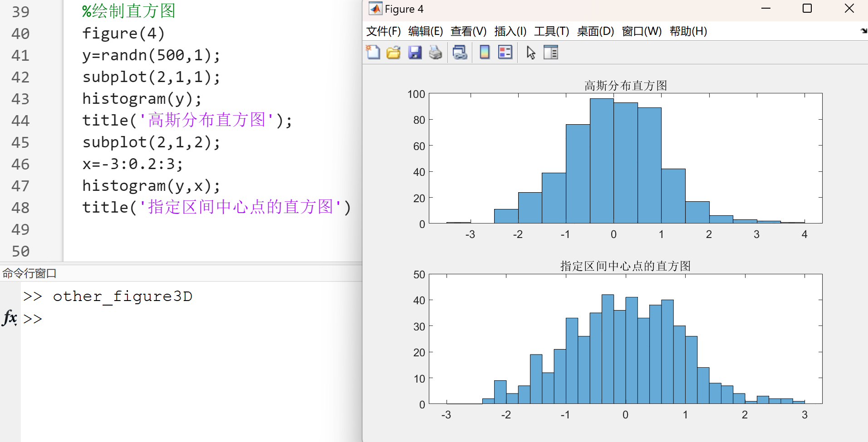Click the code line title('高斯分布直方图');
Image resolution: width=868 pixels, height=442 pixels.
point(187,121)
